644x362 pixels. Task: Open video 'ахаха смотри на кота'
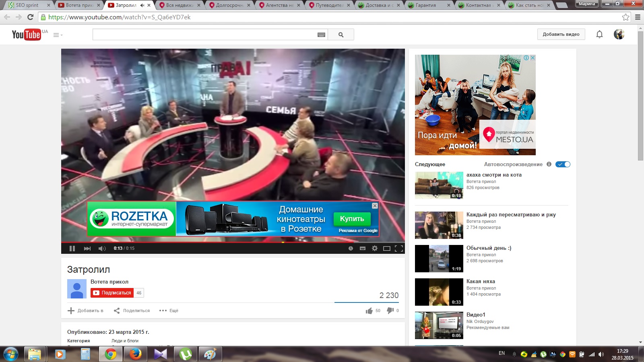tap(494, 175)
